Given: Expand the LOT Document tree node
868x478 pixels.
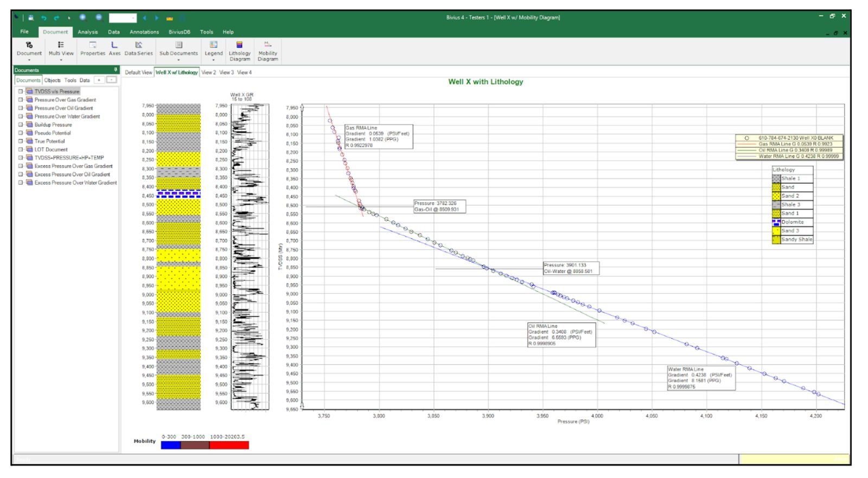Looking at the screenshot, I should click(21, 150).
